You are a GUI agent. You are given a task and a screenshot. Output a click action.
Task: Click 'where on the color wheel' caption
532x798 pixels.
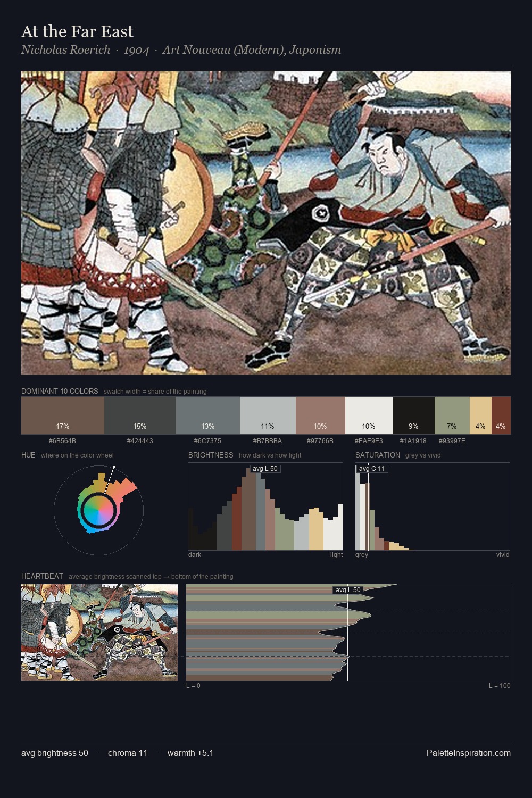pos(77,455)
